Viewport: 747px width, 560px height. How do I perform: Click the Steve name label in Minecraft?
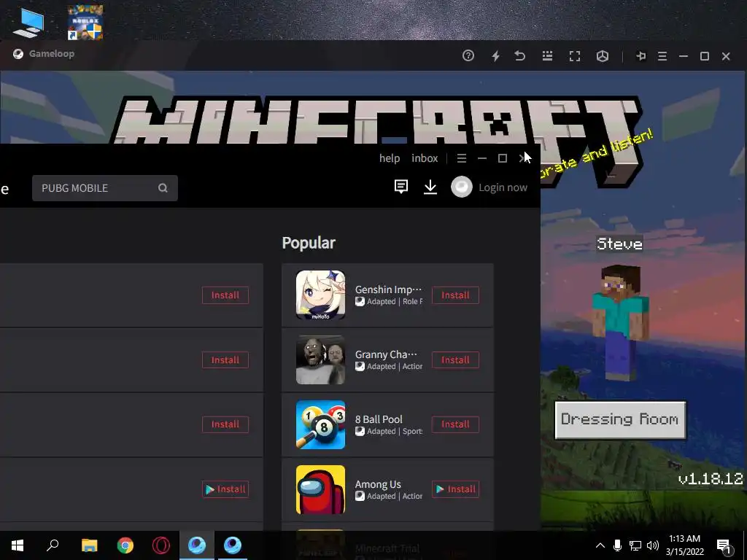pos(619,244)
